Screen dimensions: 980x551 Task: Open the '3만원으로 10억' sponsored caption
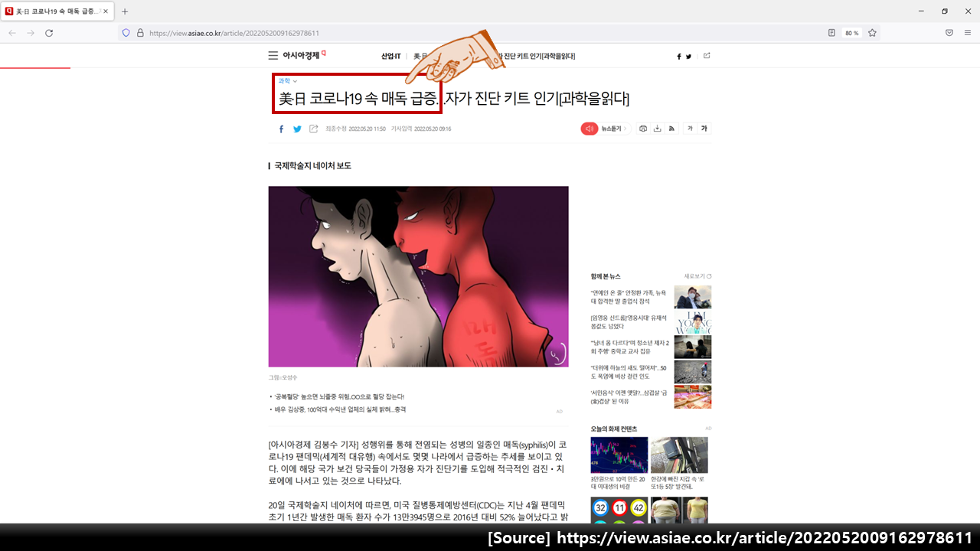(x=619, y=482)
